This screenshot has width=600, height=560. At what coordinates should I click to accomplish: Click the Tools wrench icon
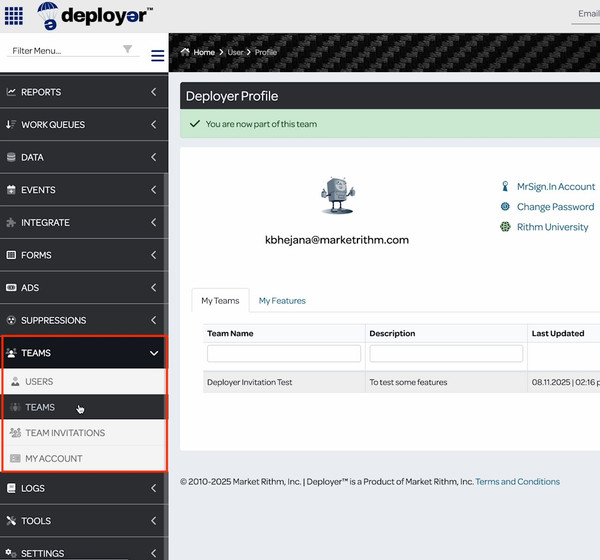pos(11,521)
